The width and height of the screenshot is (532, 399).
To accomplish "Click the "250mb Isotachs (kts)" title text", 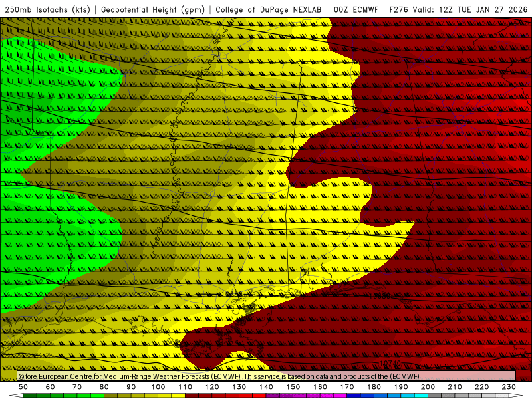I will (x=48, y=10).
